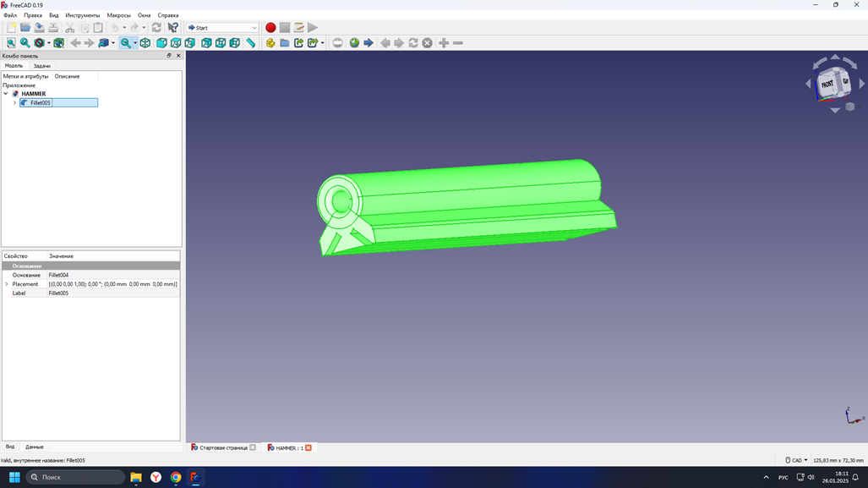The image size is (868, 488).
Task: Click the measure distance ruler icon
Action: [x=251, y=43]
